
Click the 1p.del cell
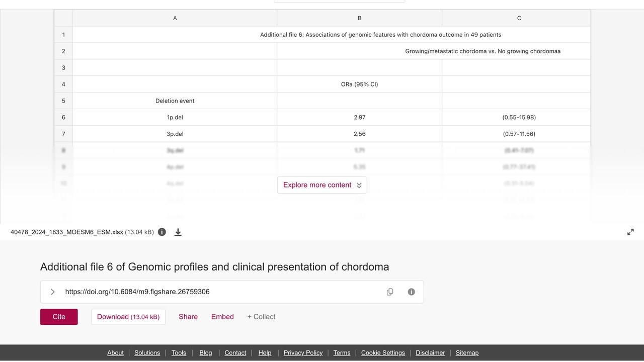point(175,117)
